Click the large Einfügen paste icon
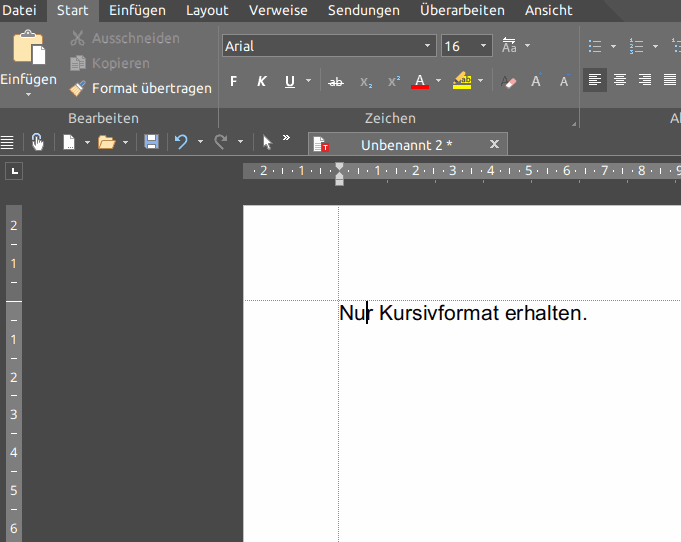681x542 pixels. tap(29, 47)
